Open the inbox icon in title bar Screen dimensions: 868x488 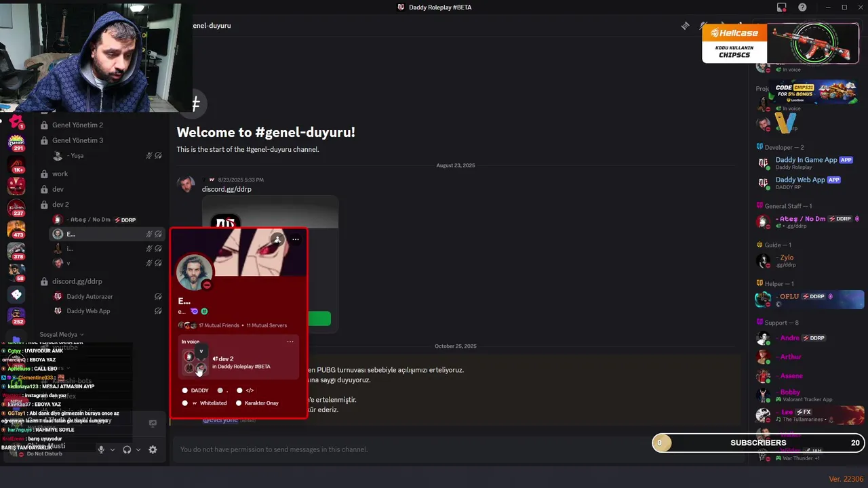click(x=782, y=7)
